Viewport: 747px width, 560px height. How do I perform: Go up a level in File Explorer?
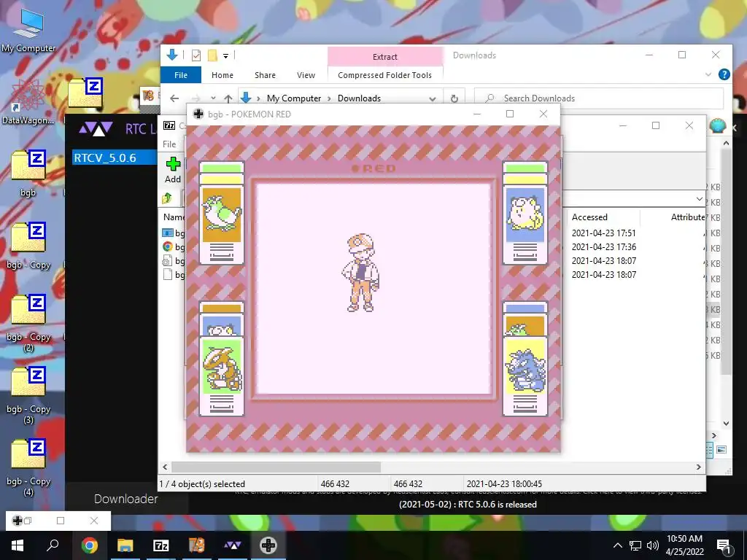tap(228, 98)
